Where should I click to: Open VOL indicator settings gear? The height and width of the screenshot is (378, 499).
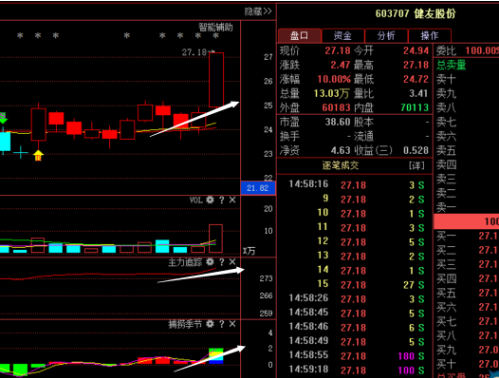point(210,200)
